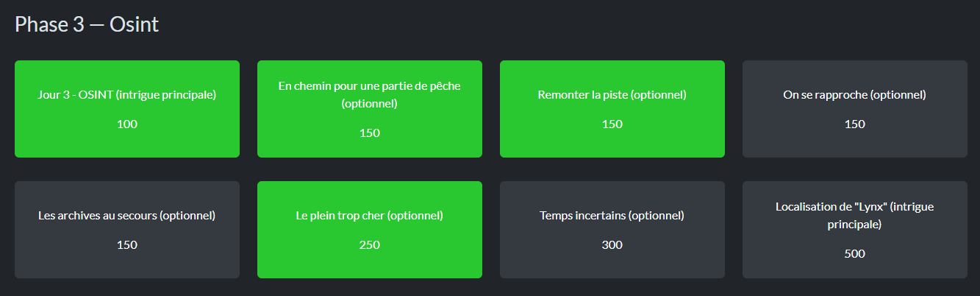Image resolution: width=980 pixels, height=296 pixels.
Task: Open the 'Temps incertains' challenge card
Action: 612,230
